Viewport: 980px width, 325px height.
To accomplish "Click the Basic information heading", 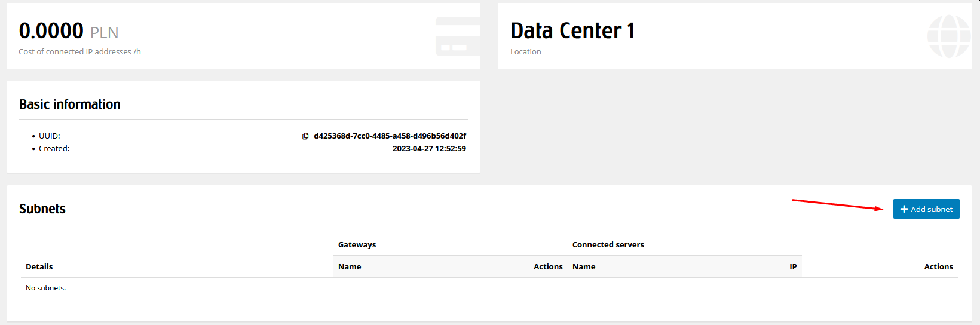I will tap(70, 105).
